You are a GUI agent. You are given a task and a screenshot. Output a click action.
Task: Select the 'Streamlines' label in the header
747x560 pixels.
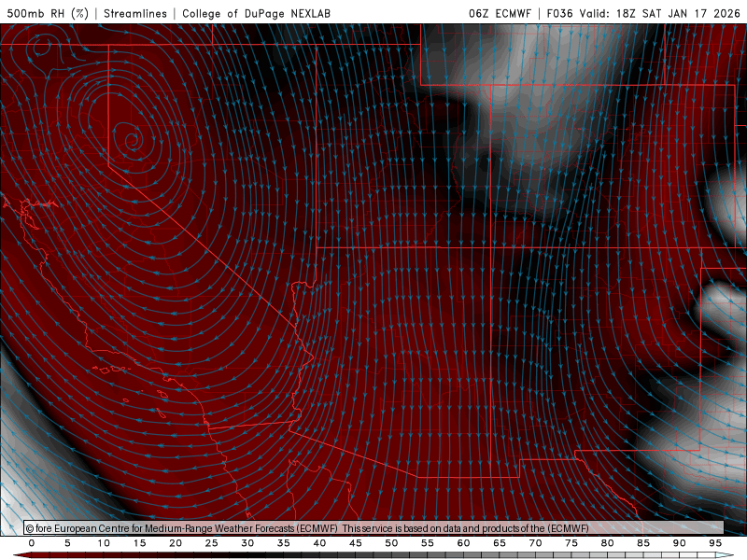(135, 13)
